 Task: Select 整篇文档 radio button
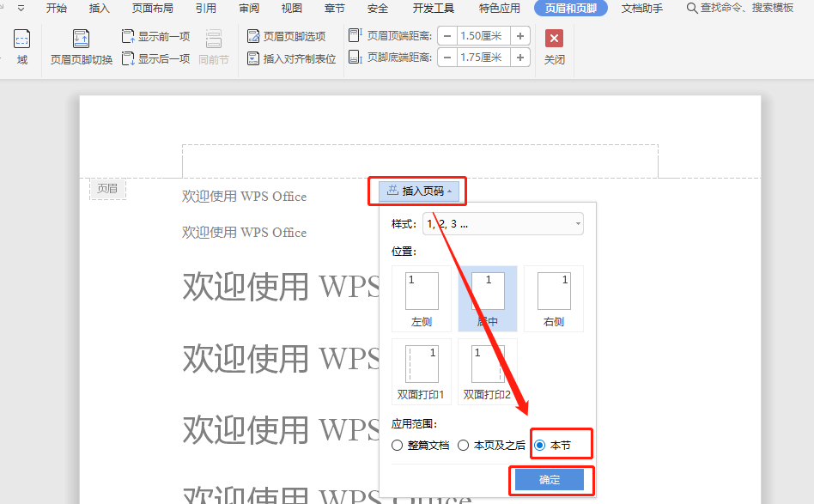[x=398, y=446]
